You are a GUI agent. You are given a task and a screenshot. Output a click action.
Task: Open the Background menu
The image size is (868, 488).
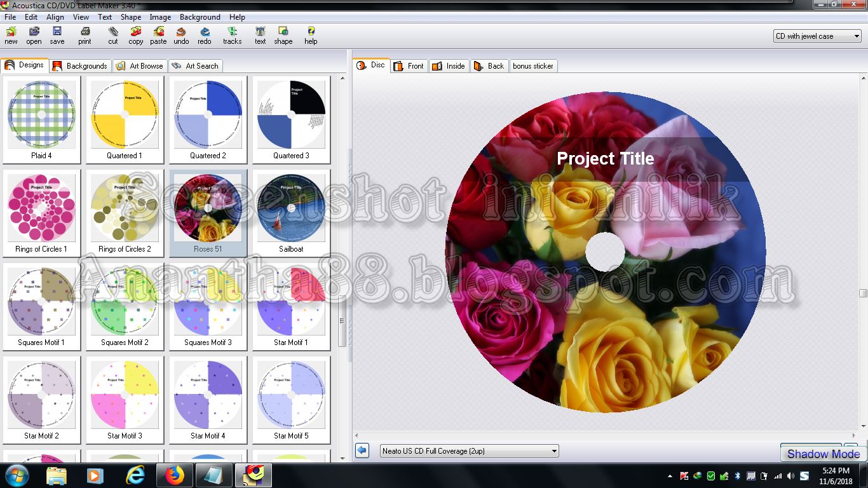(x=200, y=17)
